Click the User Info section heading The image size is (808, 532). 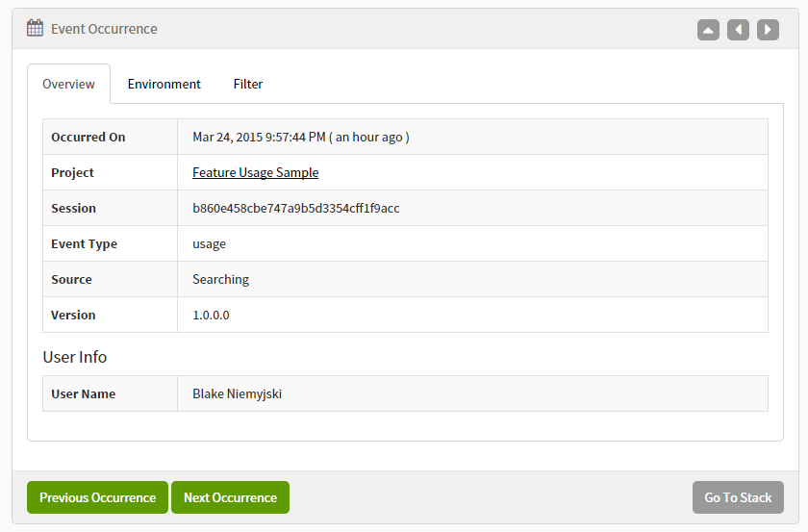[74, 357]
